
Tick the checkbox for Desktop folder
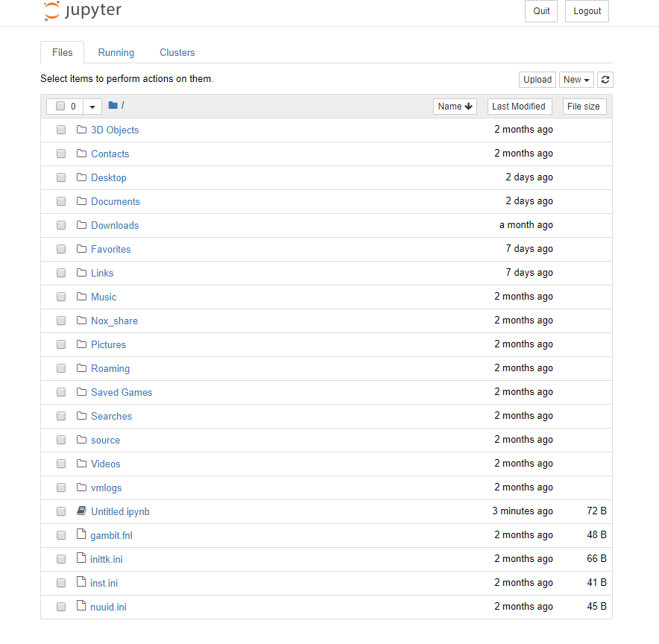tap(61, 177)
